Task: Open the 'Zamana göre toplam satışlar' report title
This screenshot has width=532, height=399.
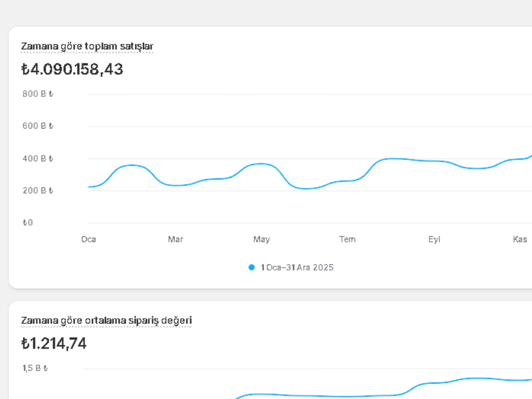Action: (87, 46)
